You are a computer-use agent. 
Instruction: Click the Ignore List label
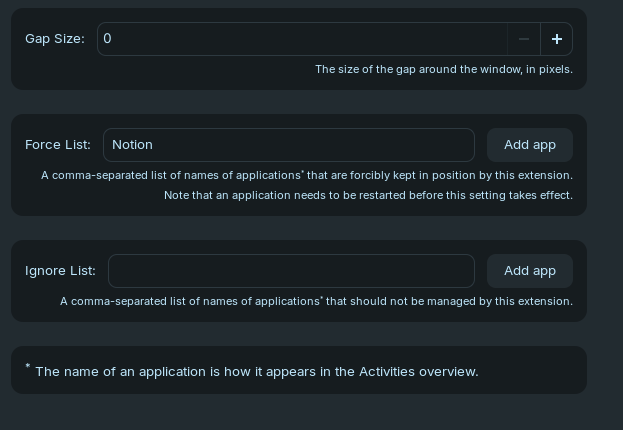[x=60, y=271]
